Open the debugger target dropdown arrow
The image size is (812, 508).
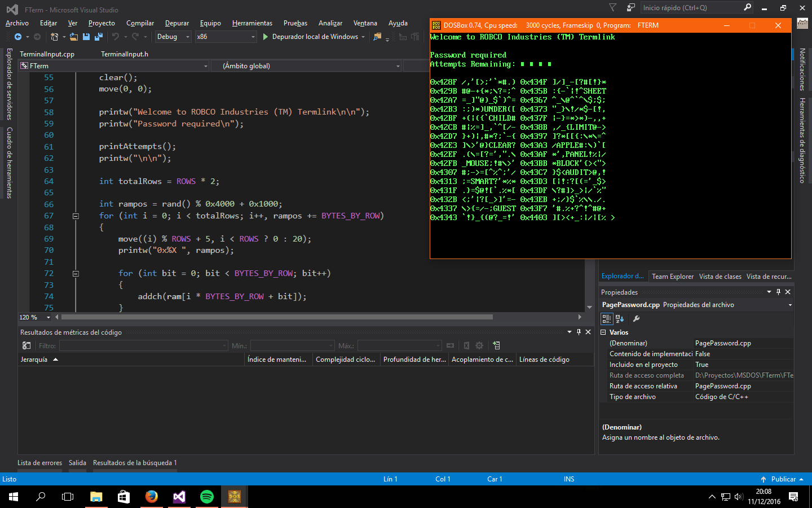click(x=363, y=37)
